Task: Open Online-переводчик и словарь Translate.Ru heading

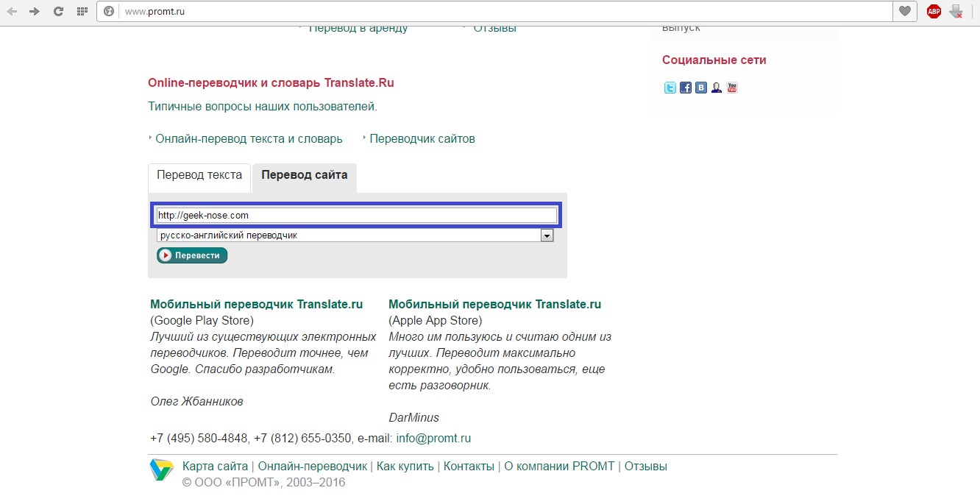Action: (x=271, y=83)
